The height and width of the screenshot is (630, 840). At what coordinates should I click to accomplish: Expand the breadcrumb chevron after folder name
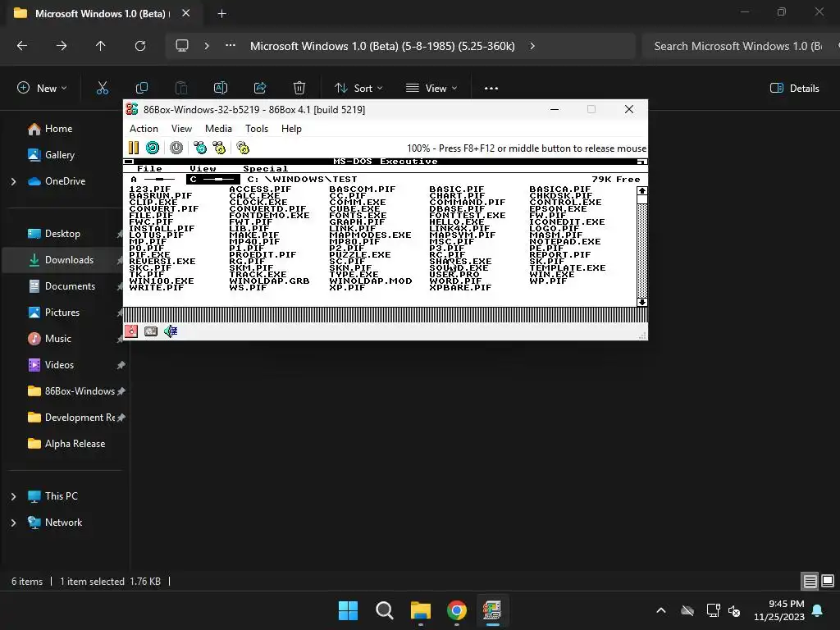[532, 46]
